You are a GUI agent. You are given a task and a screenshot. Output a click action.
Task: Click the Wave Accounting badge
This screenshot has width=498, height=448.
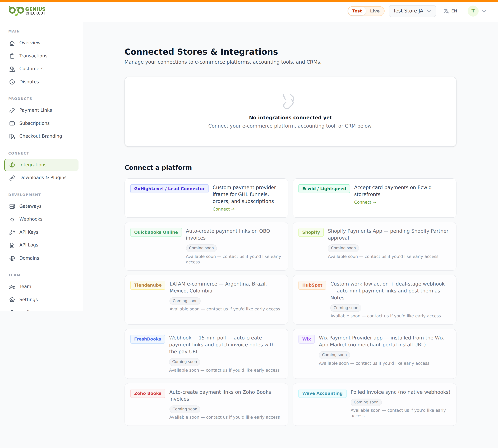click(x=322, y=393)
